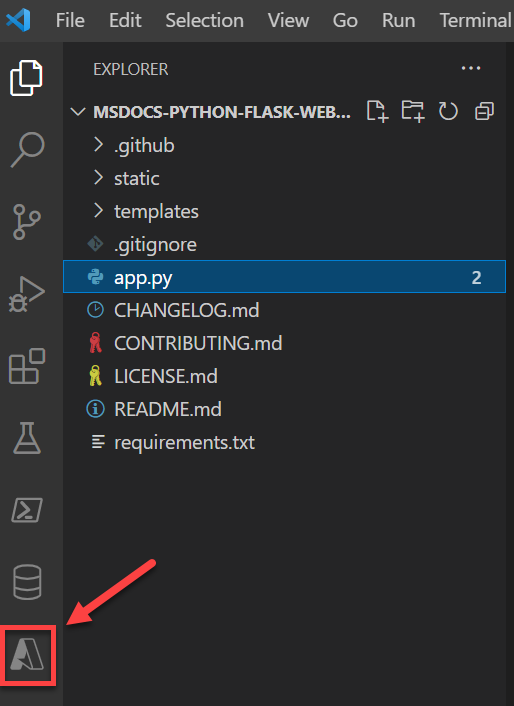This screenshot has height=706, width=514.
Task: Open the Search view icon
Action: click(27, 150)
